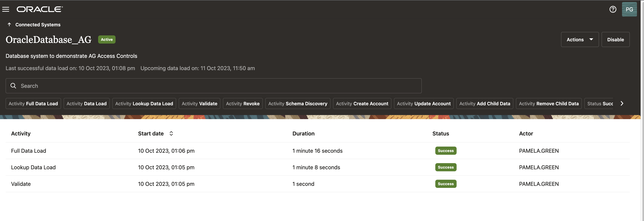This screenshot has height=221, width=644.
Task: Filter by Activity Schema Discovery
Action: 298,103
